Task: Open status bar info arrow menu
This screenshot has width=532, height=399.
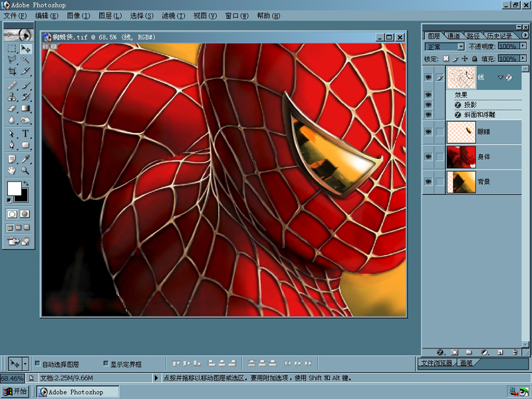Action: [x=156, y=378]
